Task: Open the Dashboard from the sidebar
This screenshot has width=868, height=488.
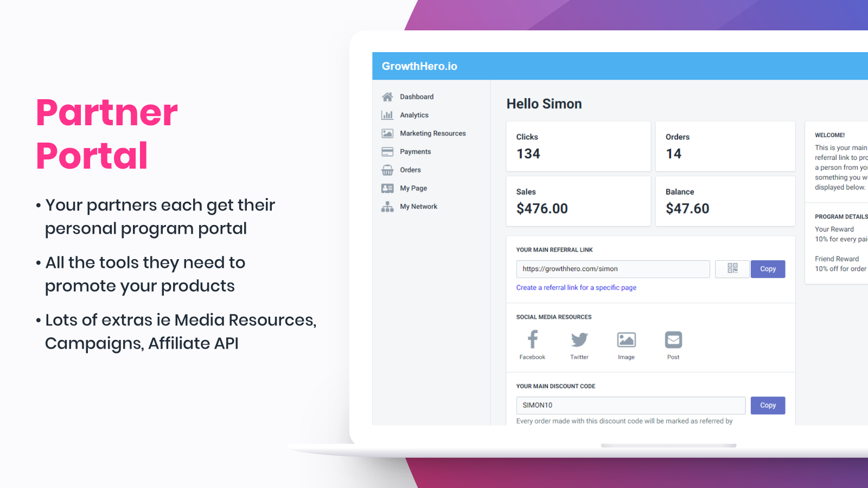Action: tap(416, 97)
